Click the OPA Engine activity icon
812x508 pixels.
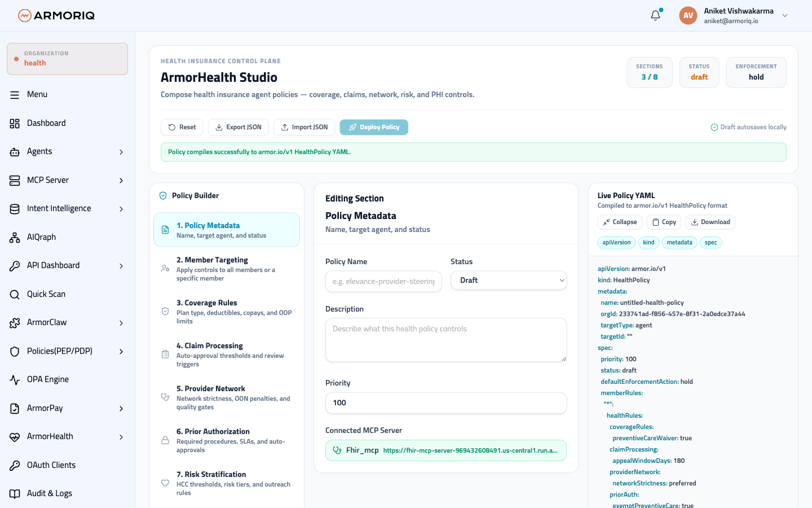[15, 380]
